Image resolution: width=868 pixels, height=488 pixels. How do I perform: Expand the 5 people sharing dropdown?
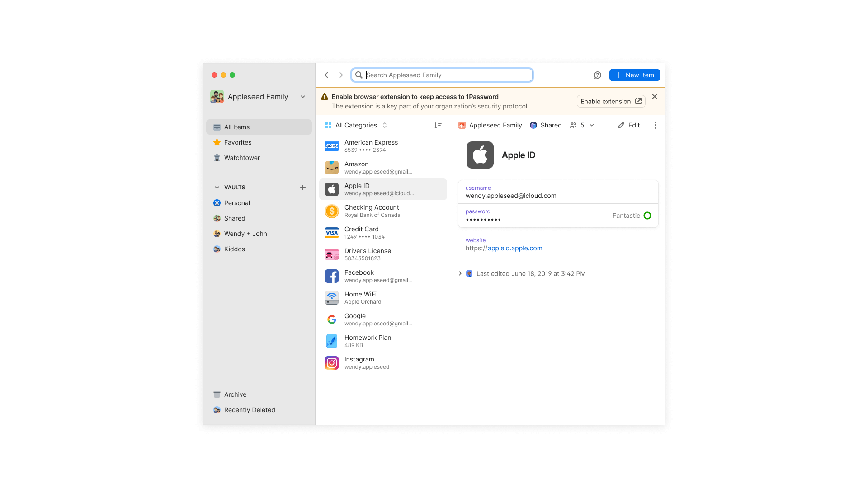click(582, 125)
